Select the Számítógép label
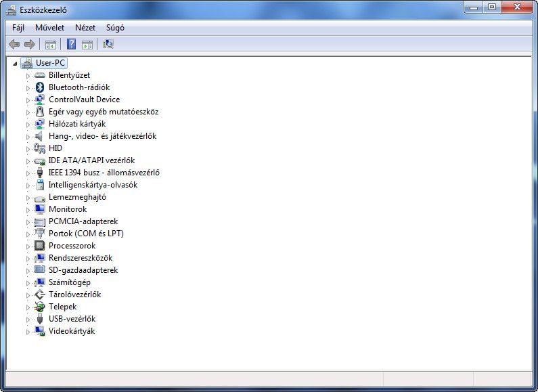Viewport: 538px width, 392px height. tap(70, 282)
